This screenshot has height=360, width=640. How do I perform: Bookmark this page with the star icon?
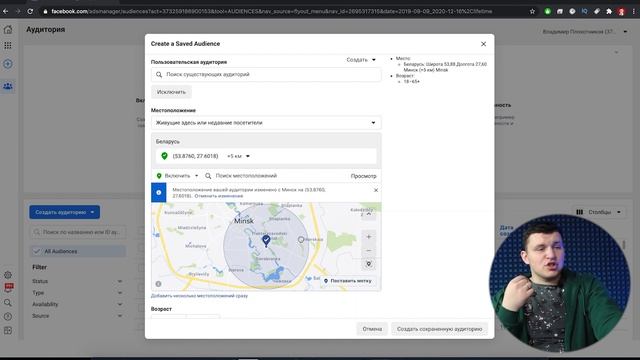tap(532, 11)
